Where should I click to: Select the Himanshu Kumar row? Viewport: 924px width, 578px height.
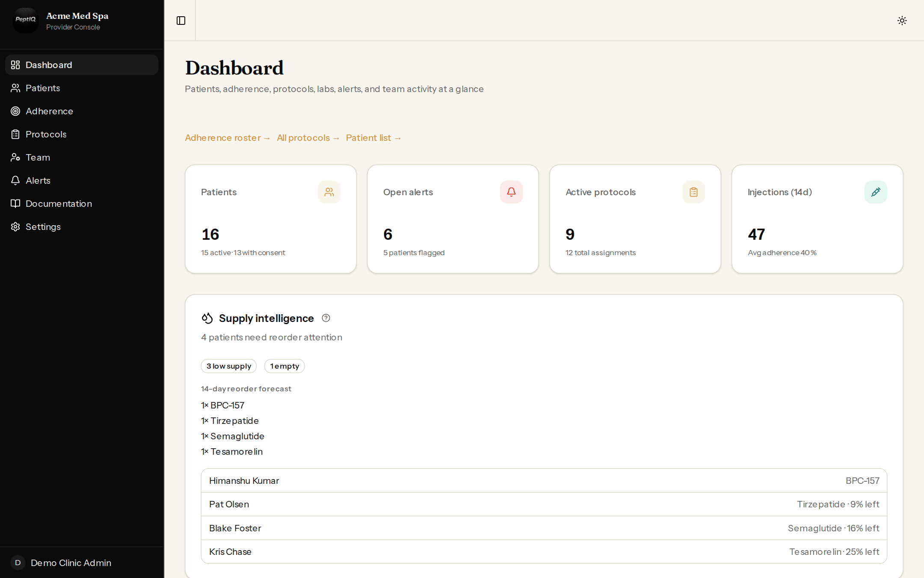[544, 480]
